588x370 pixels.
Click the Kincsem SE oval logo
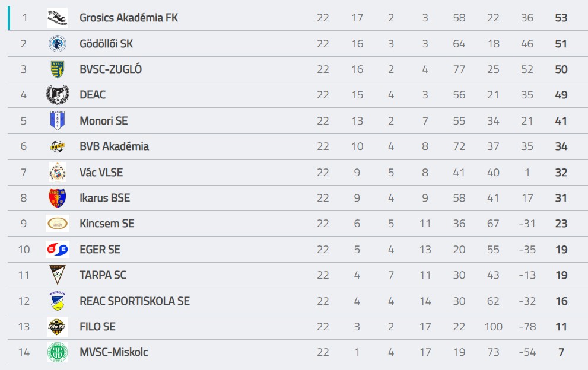point(58,224)
